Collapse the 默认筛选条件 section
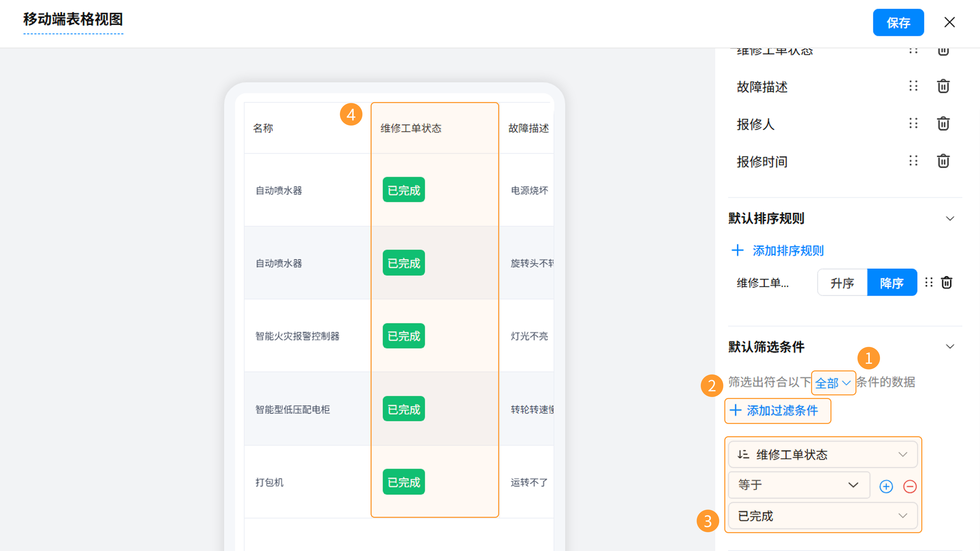 click(x=950, y=346)
